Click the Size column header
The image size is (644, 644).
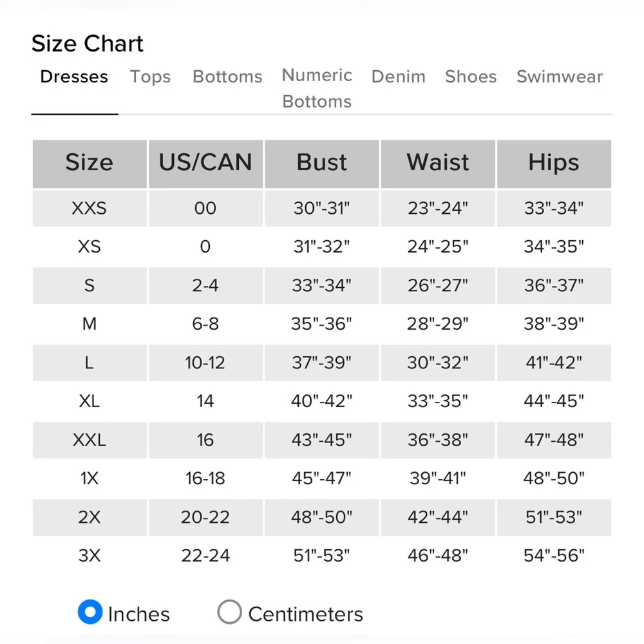[x=89, y=163]
